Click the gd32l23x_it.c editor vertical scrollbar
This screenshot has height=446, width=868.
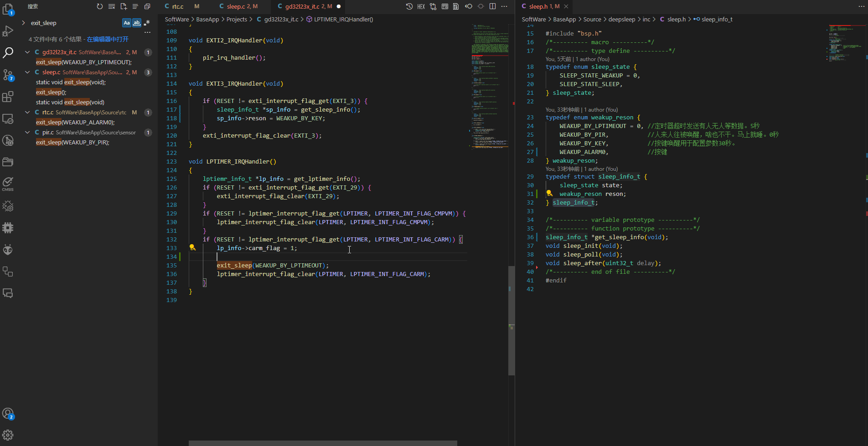pyautogui.click(x=511, y=320)
